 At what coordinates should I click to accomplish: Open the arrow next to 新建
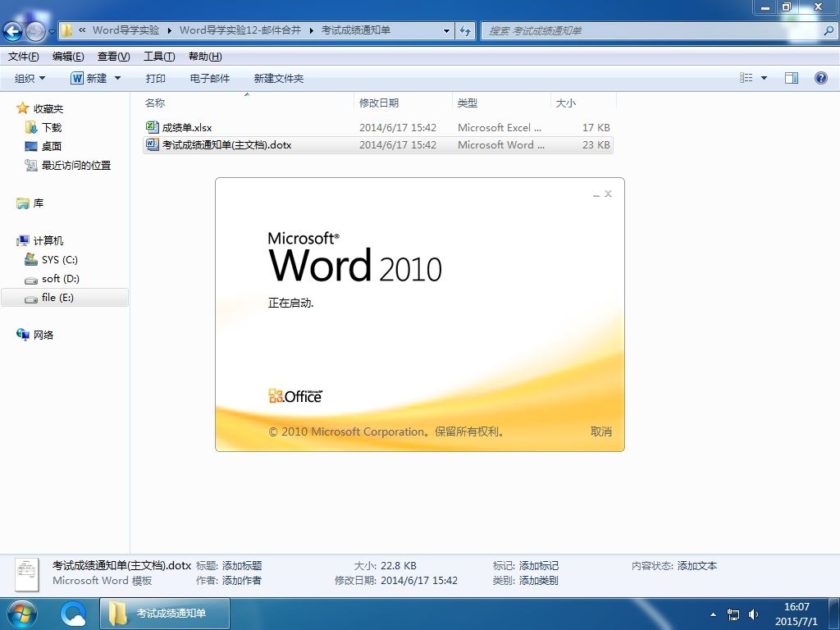pos(118,78)
